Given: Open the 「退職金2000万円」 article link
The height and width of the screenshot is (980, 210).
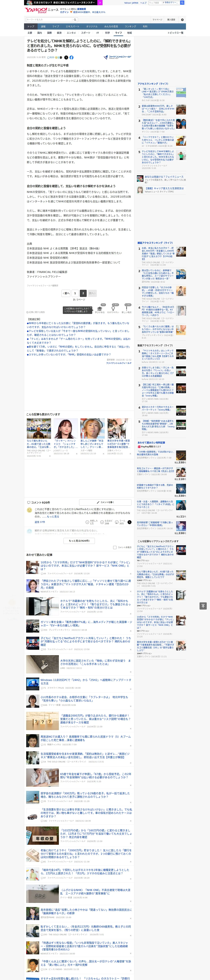Looking at the screenshot, I should 95,719.
